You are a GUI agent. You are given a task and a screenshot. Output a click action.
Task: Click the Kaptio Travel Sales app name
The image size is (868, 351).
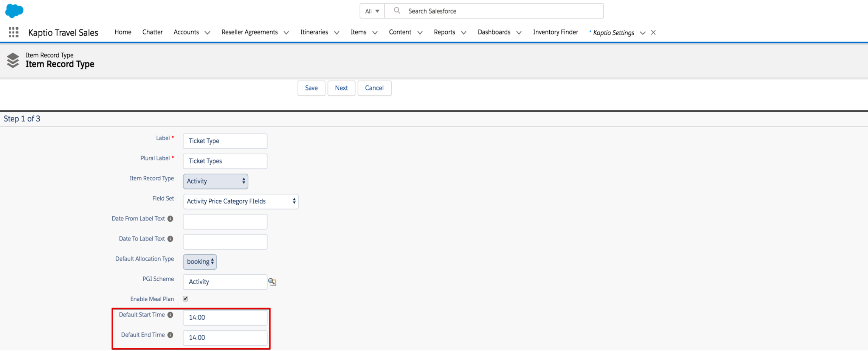(x=63, y=33)
